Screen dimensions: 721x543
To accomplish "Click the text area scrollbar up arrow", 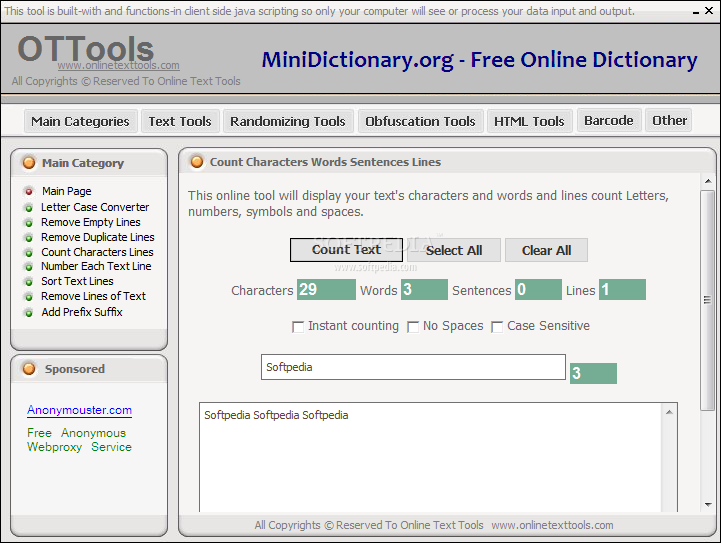I will click(x=670, y=412).
